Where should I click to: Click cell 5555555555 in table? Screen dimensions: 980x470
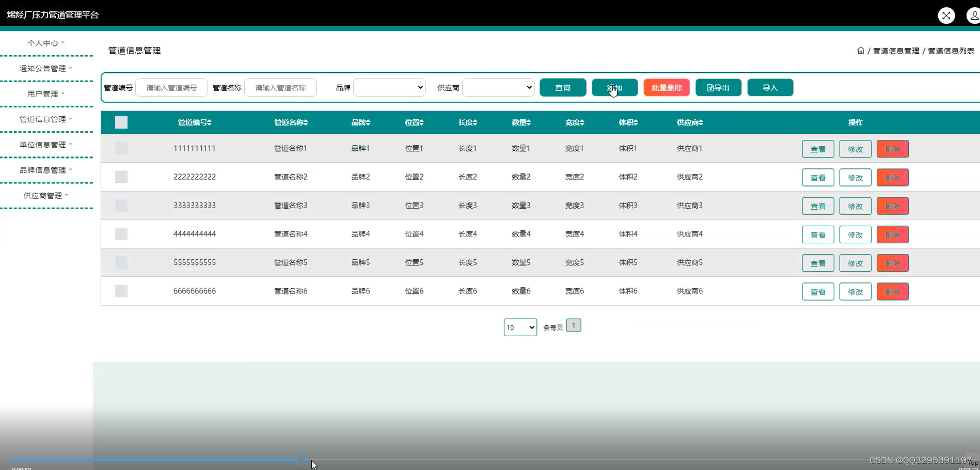point(195,262)
